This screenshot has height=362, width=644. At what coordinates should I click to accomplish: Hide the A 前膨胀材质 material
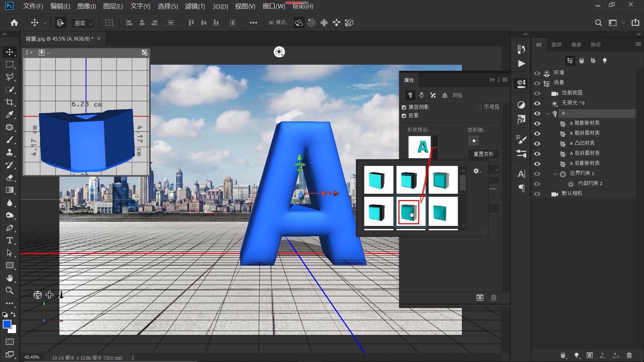pyautogui.click(x=537, y=123)
